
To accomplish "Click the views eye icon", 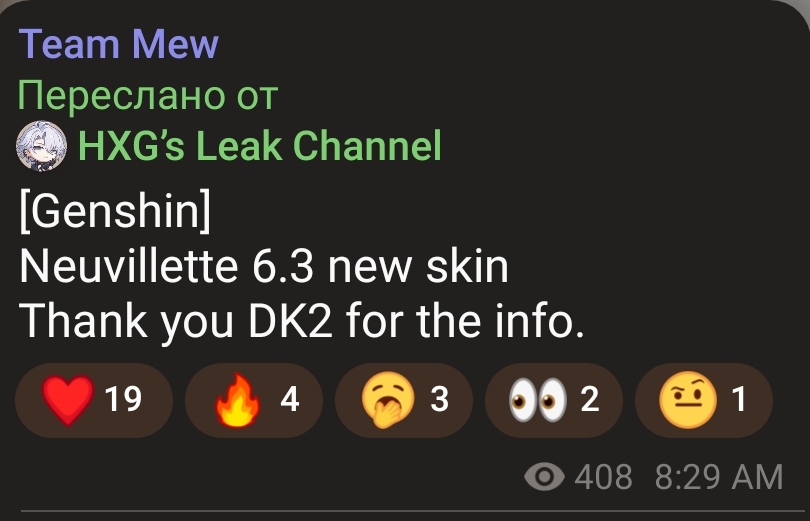I will click(x=544, y=476).
